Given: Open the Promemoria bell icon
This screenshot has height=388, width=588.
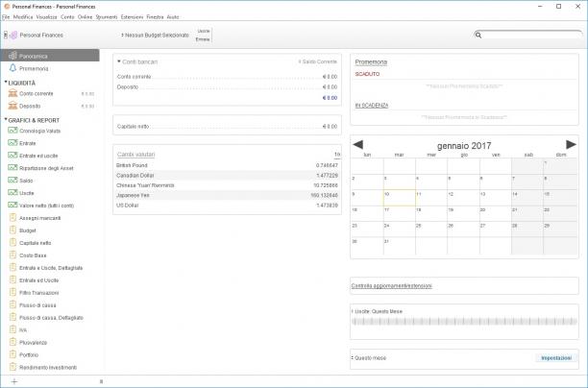Looking at the screenshot, I should [x=12, y=68].
